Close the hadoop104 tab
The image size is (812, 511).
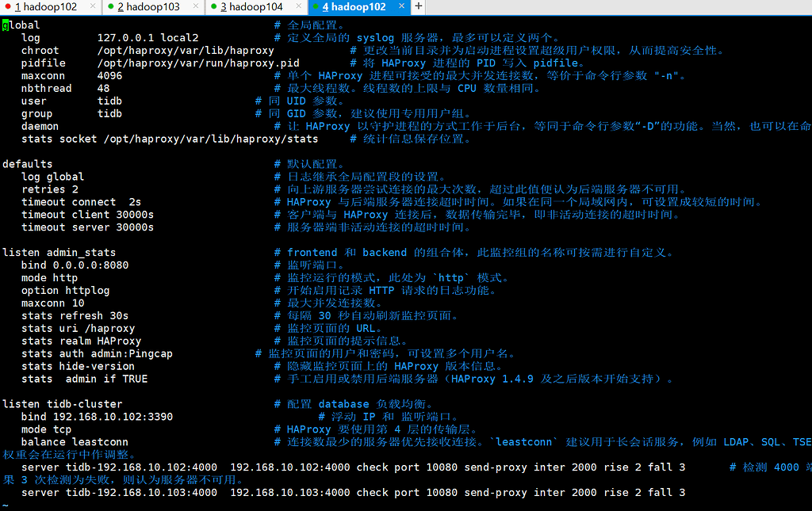(x=298, y=6)
